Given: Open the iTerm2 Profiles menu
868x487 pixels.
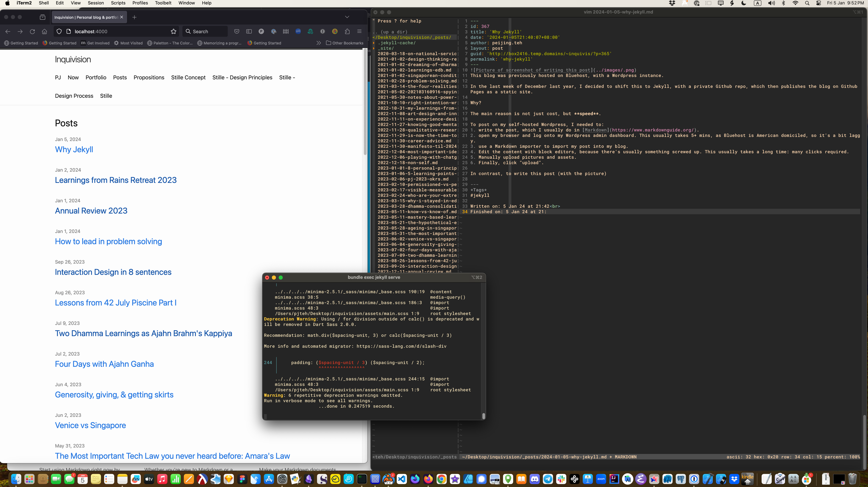Looking at the screenshot, I should tap(140, 3).
